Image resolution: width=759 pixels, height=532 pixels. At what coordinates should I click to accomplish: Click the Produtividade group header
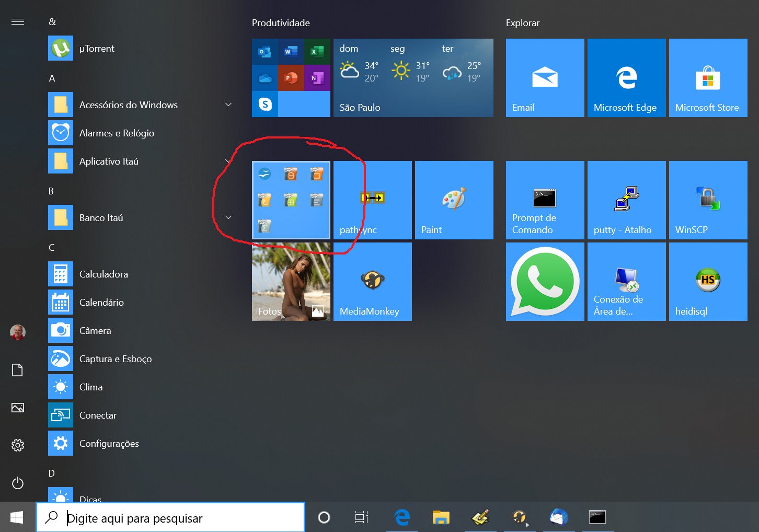tap(281, 23)
